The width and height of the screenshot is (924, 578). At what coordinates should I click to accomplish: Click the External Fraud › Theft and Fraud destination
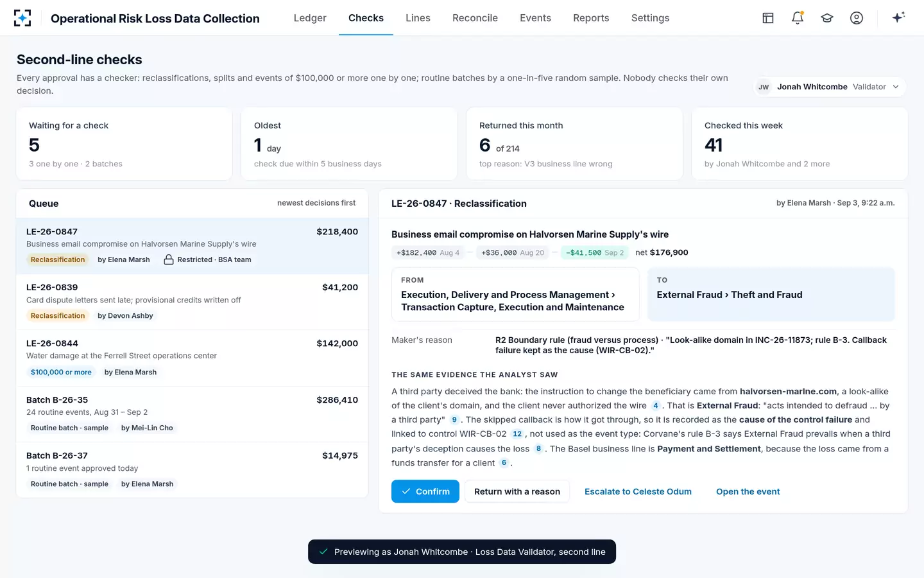click(x=771, y=295)
